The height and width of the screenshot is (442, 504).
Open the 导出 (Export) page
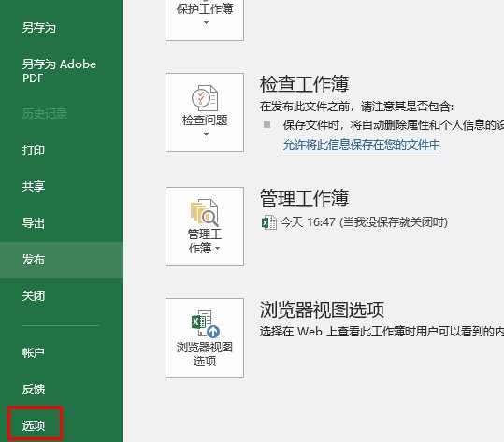click(33, 223)
